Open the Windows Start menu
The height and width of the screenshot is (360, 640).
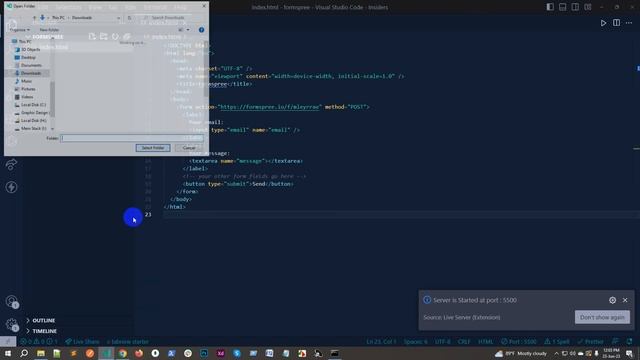pos(8,353)
